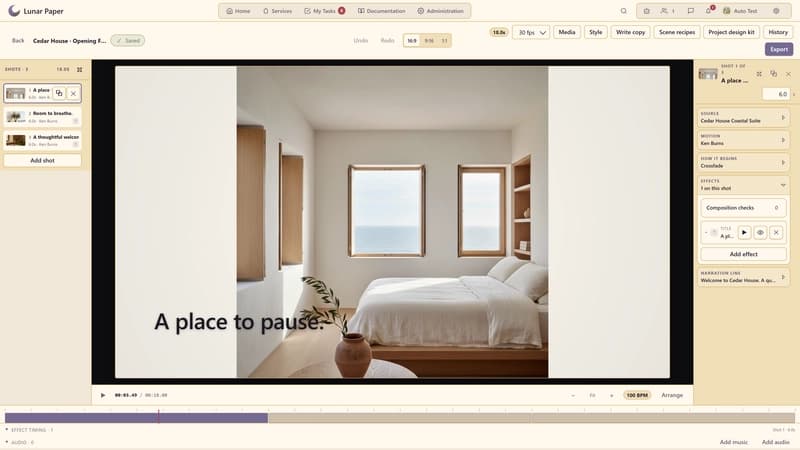Click the split icon in shot inspector header

coord(759,74)
